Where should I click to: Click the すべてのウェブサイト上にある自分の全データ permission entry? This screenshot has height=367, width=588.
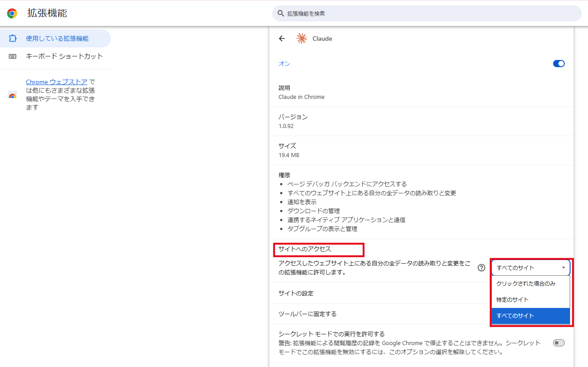click(x=372, y=193)
